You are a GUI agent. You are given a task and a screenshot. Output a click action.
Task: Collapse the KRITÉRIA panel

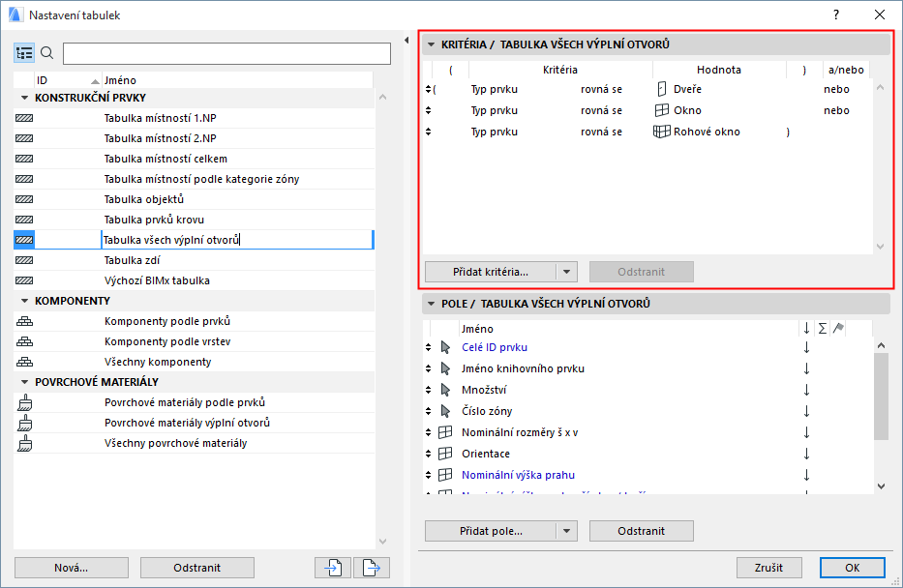click(x=431, y=44)
